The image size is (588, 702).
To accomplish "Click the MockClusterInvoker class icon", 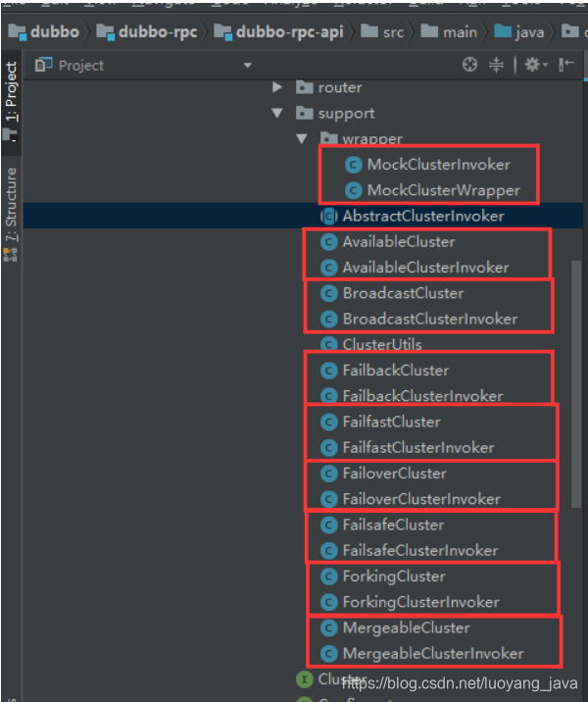I will tap(353, 165).
